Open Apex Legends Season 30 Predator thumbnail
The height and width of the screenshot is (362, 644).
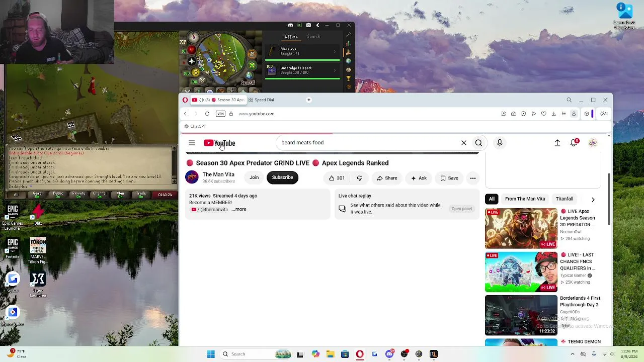pos(521,228)
